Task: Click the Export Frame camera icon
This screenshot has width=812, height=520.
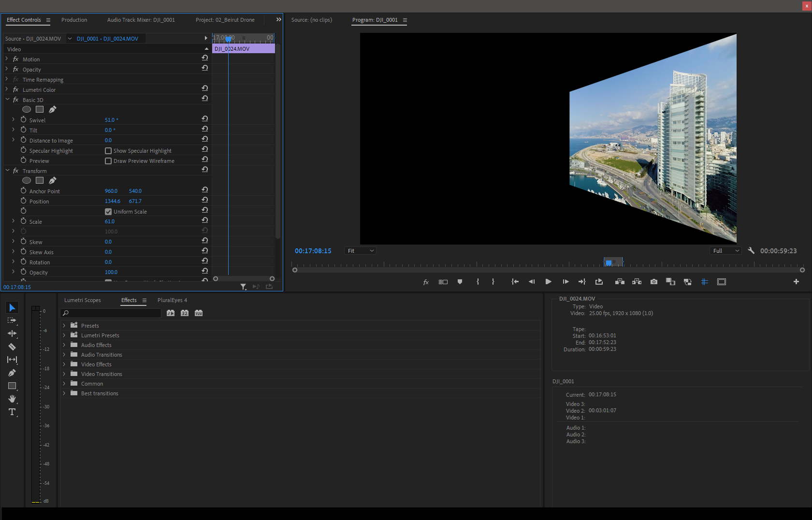Action: tap(653, 282)
